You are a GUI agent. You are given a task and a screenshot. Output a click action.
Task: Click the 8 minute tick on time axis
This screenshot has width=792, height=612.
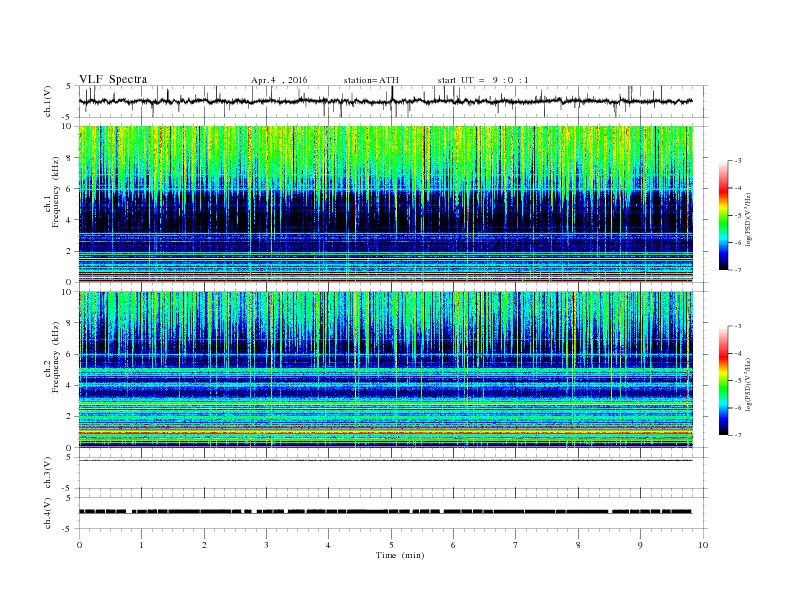click(x=578, y=545)
